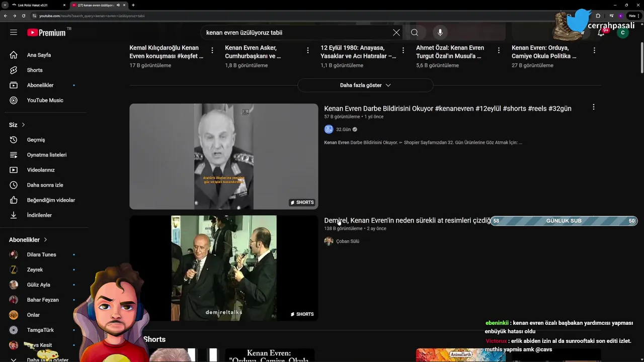Open the Chrome Hata menu button

[634, 16]
